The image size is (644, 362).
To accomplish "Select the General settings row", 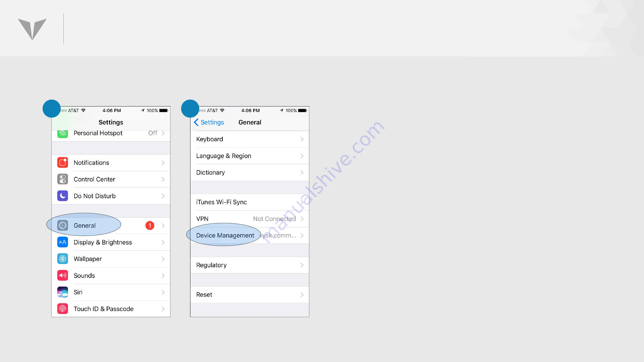I will point(111,226).
